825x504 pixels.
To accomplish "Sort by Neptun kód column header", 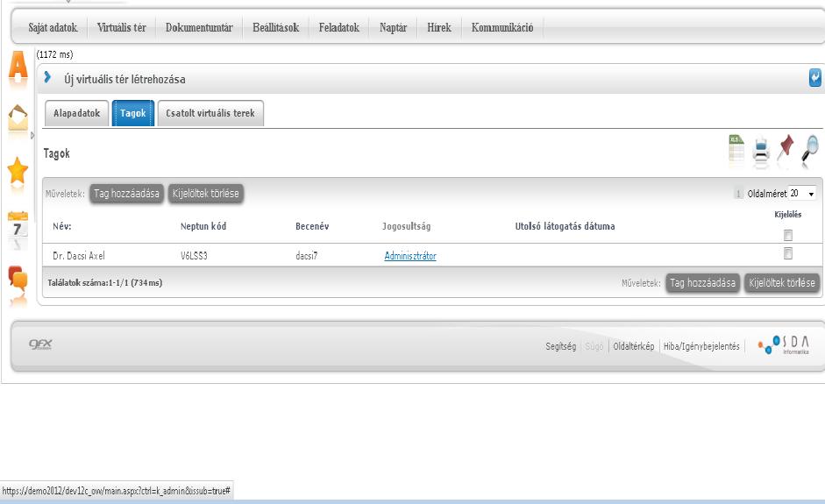I will 203,226.
